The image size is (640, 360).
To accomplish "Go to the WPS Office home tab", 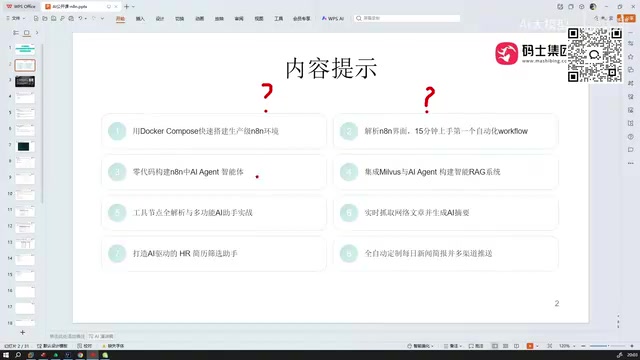I will pyautogui.click(x=21, y=7).
